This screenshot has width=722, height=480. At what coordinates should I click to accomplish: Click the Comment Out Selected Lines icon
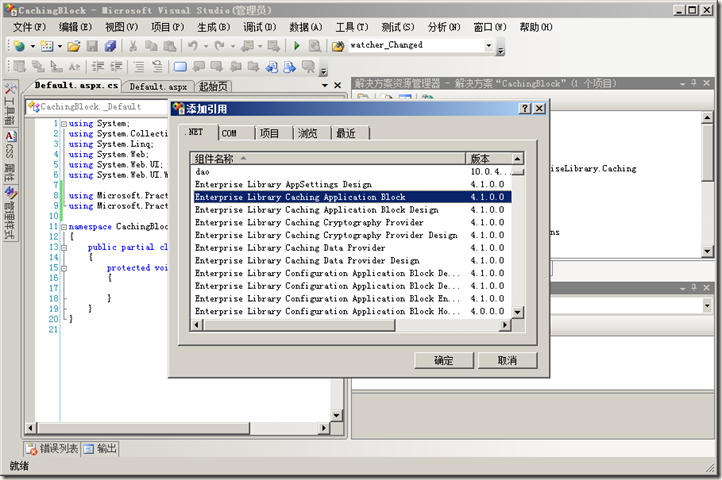click(139, 67)
